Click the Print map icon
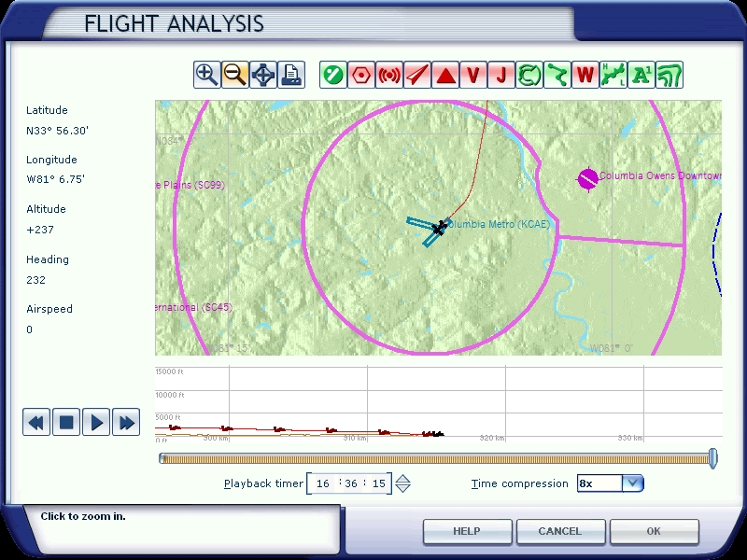This screenshot has width=747, height=560. pyautogui.click(x=291, y=75)
